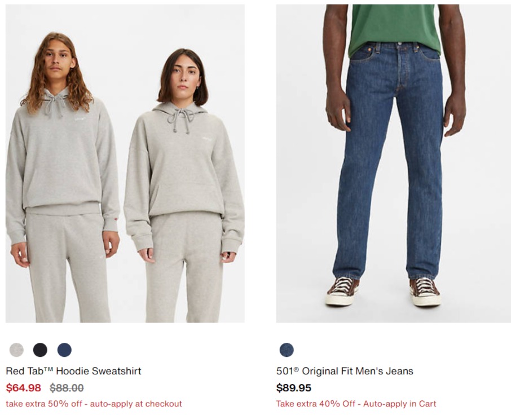The height and width of the screenshot is (420, 511).
Task: Click the crossed-out $88.00 original price
Action: coord(67,388)
